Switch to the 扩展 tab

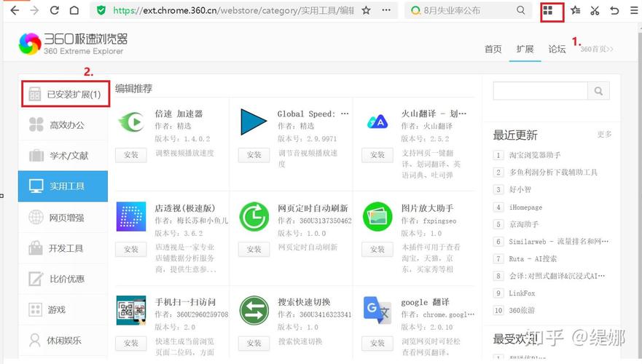coord(525,49)
